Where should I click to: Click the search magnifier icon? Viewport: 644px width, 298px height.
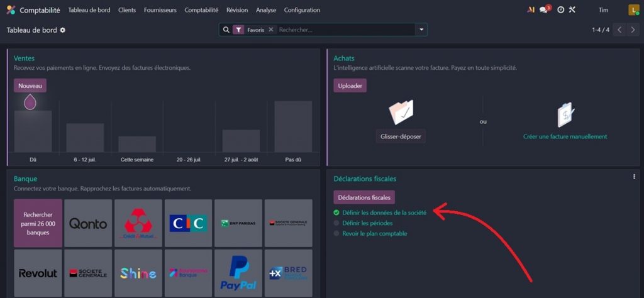(226, 30)
